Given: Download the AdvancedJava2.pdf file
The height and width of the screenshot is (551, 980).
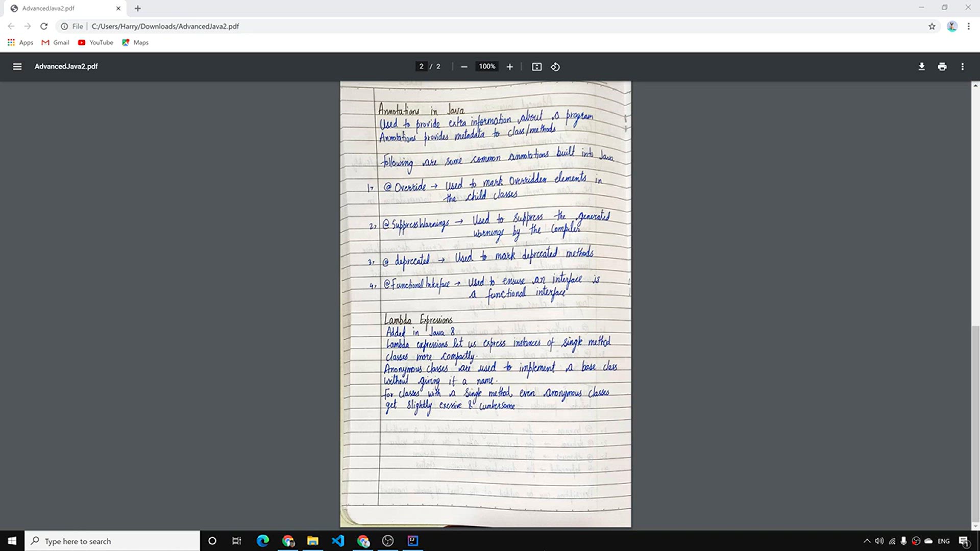Looking at the screenshot, I should pos(922,66).
